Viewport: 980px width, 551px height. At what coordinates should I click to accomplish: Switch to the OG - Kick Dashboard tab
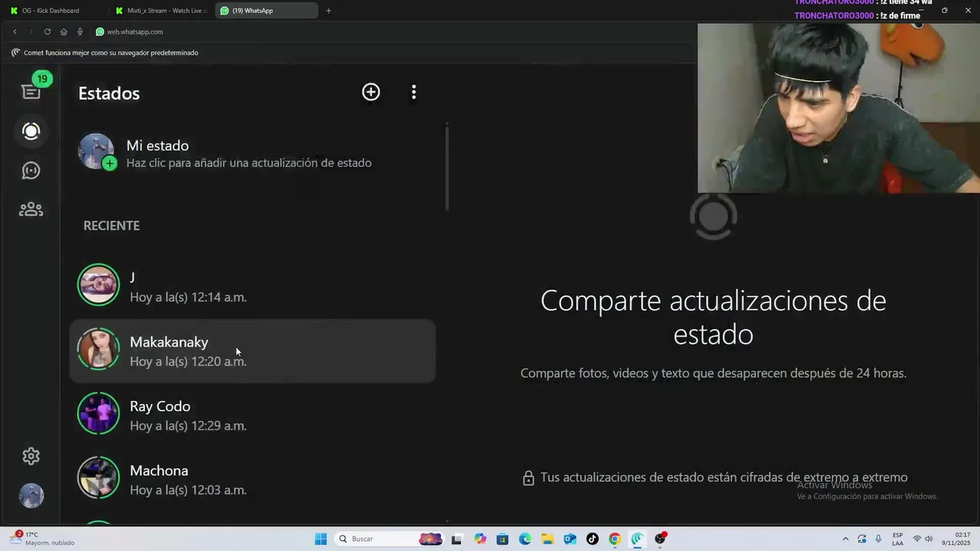[x=55, y=11]
